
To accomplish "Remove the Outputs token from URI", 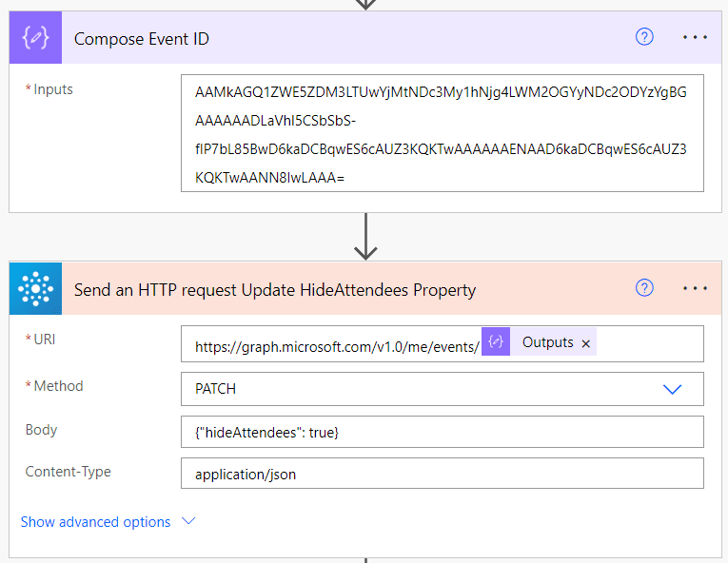I will pos(586,343).
